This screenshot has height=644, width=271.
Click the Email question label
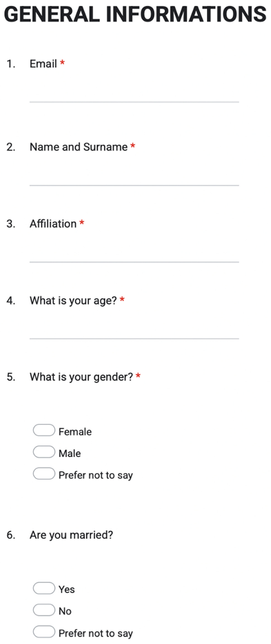pyautogui.click(x=43, y=64)
